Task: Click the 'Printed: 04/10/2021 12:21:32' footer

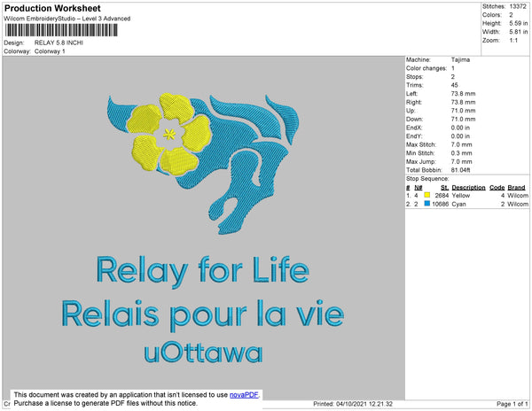Action: tap(353, 404)
